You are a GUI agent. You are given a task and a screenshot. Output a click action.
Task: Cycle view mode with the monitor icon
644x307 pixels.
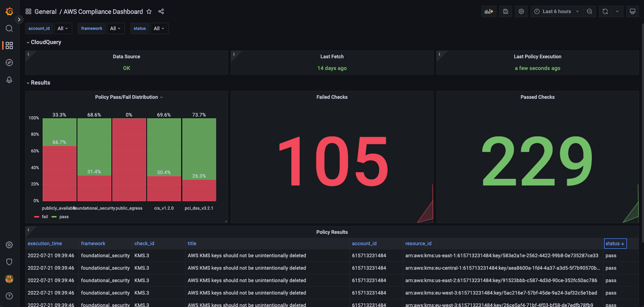tap(633, 11)
